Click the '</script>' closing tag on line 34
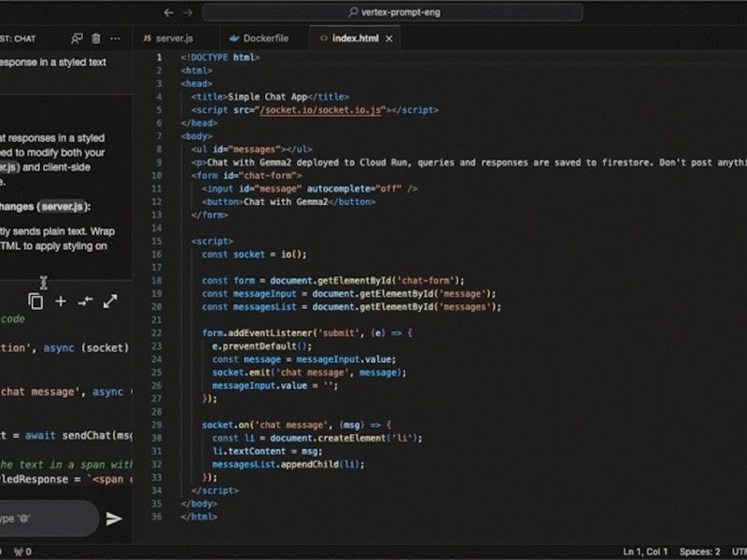747x560 pixels. point(215,491)
